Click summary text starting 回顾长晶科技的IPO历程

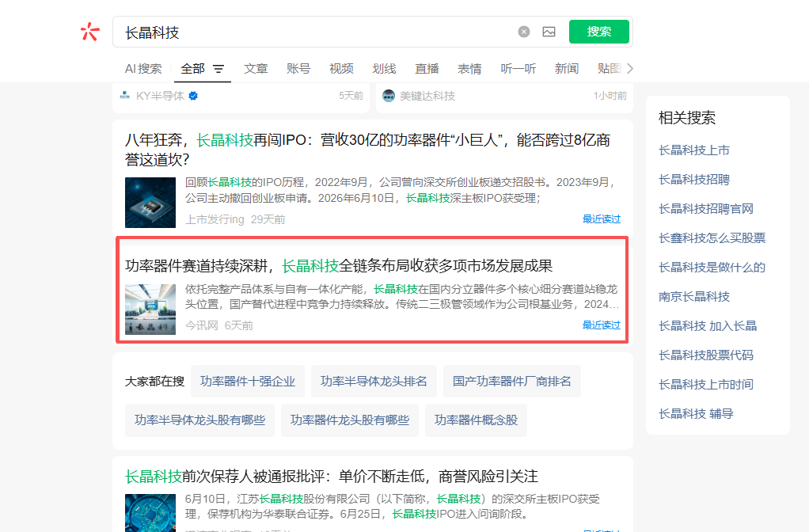pyautogui.click(x=401, y=191)
